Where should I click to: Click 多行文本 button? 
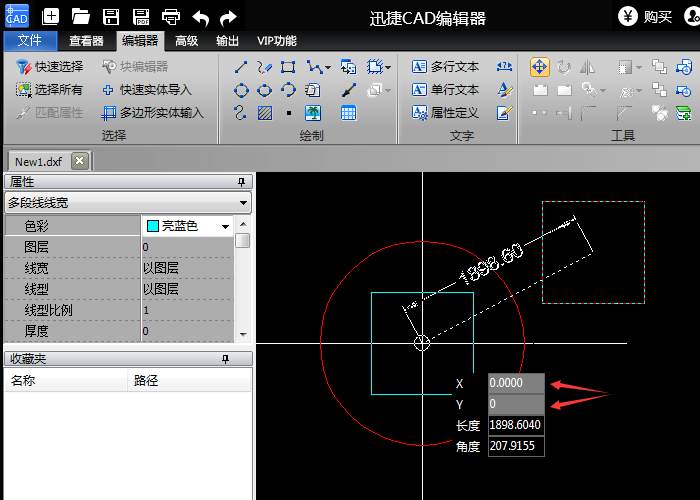tap(446, 67)
